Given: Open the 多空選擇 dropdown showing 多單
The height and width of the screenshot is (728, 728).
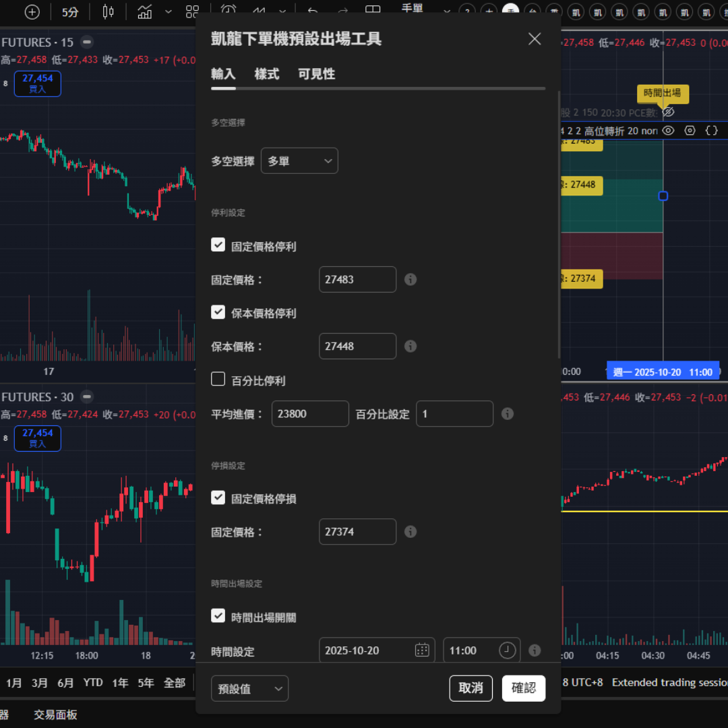Looking at the screenshot, I should pyautogui.click(x=299, y=161).
